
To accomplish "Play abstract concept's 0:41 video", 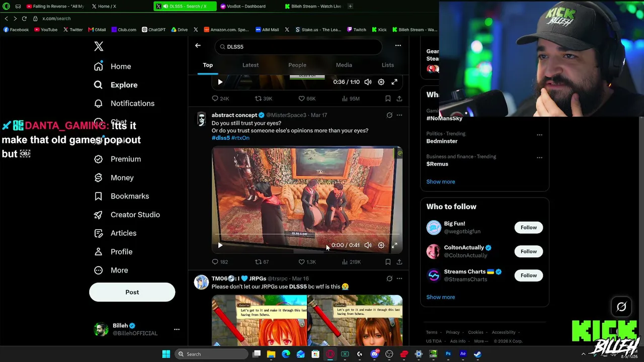I will (220, 245).
